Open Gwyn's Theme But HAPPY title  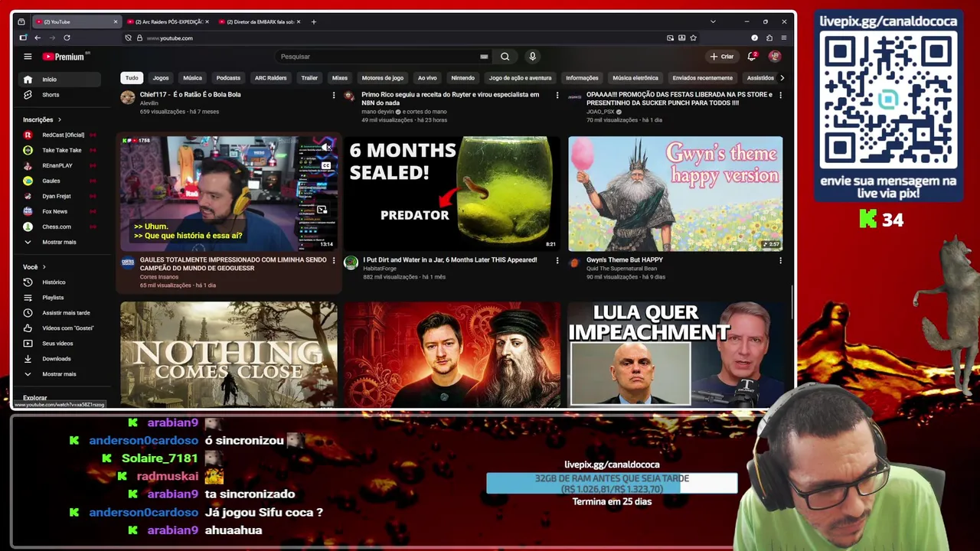[625, 260]
